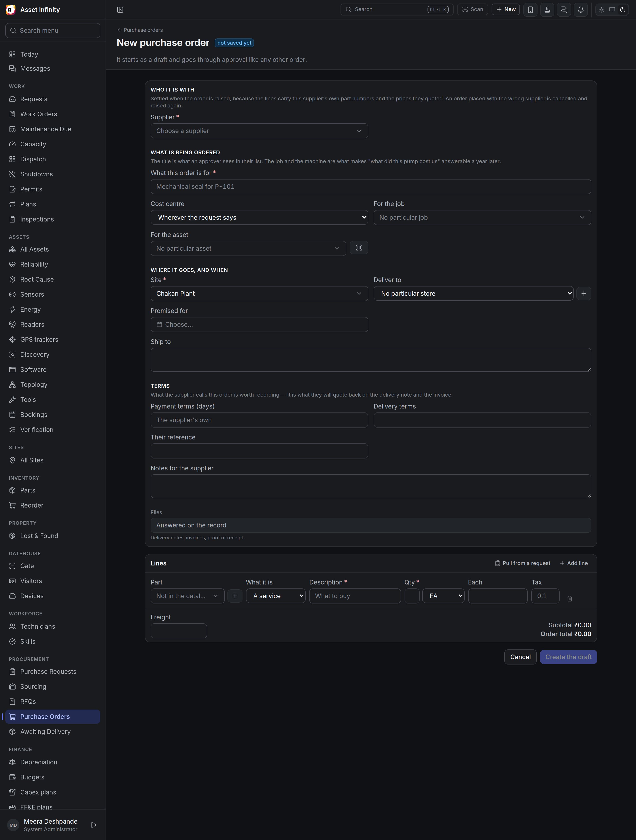Focus the What this order is for field
Screen dimensions: 636x840
(371, 186)
